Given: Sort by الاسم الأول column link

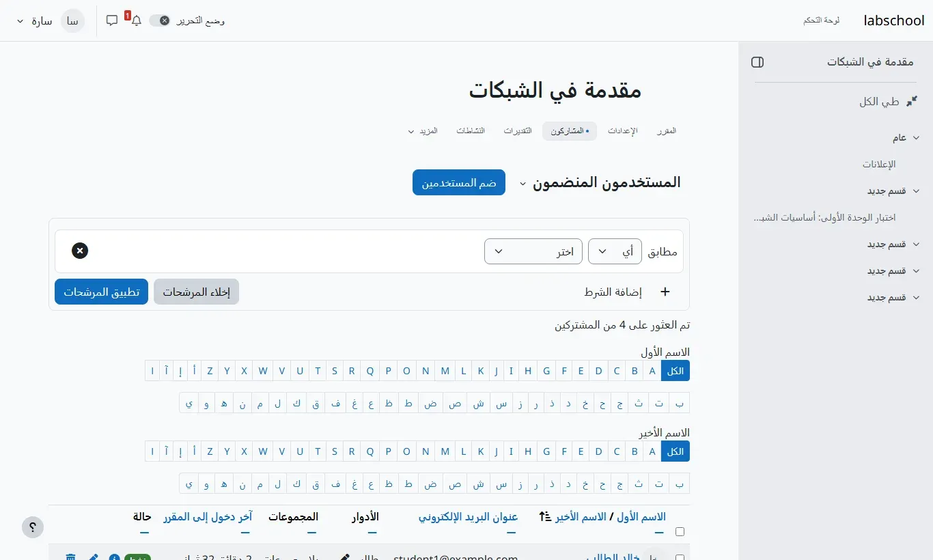Looking at the screenshot, I should point(641,517).
